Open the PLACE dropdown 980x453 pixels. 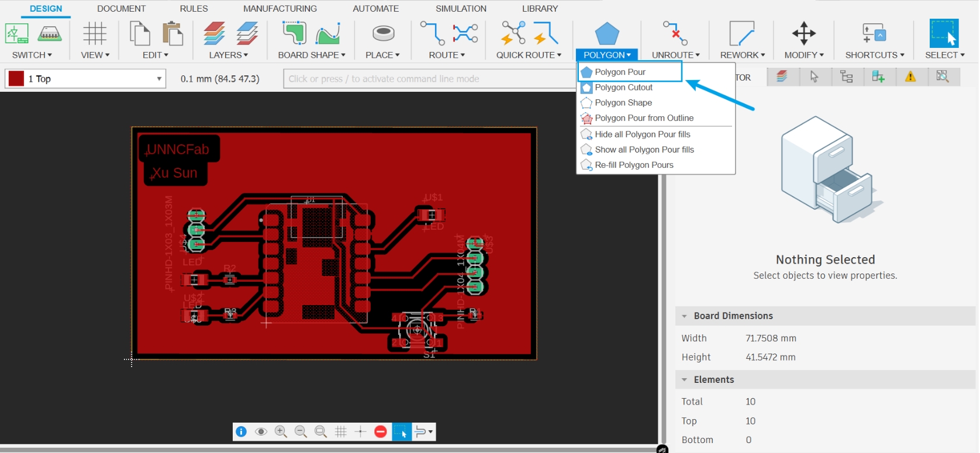tap(382, 55)
